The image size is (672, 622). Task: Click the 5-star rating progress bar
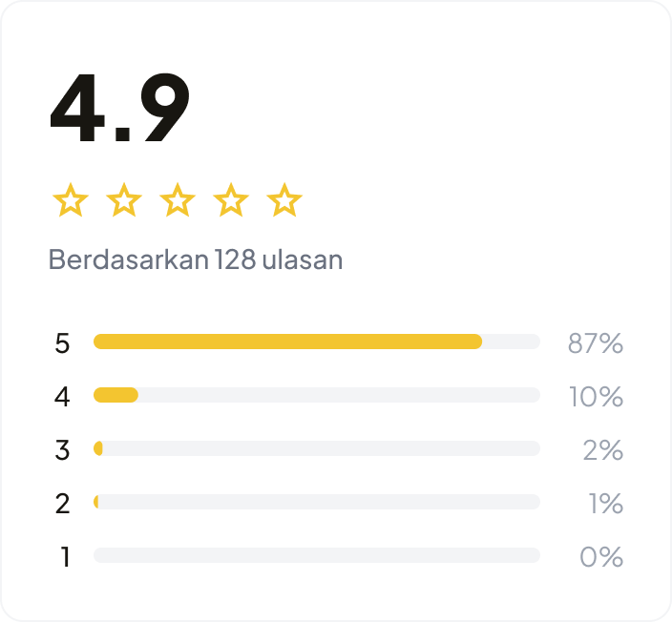(316, 342)
